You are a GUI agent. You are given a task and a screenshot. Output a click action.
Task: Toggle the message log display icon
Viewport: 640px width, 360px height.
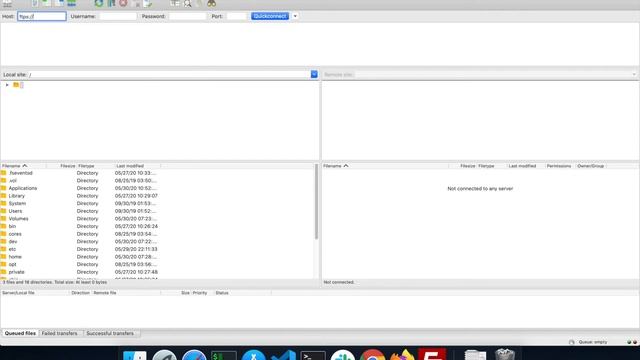click(x=35, y=3)
